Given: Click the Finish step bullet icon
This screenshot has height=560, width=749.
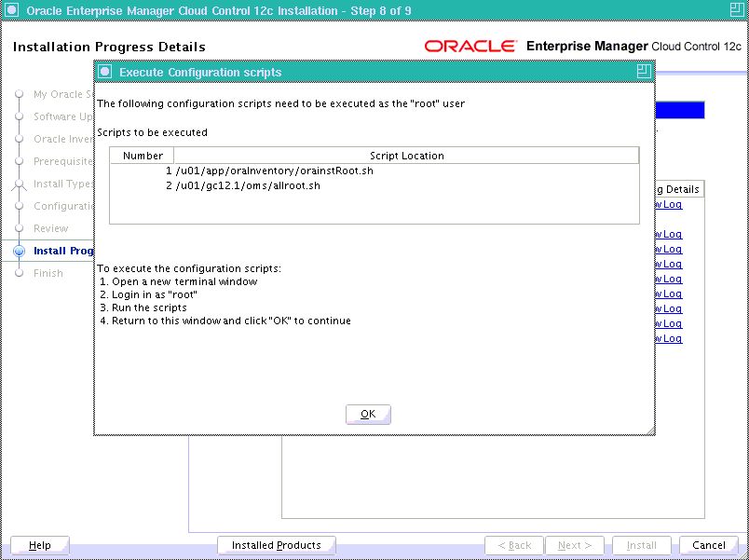Looking at the screenshot, I should [19, 273].
